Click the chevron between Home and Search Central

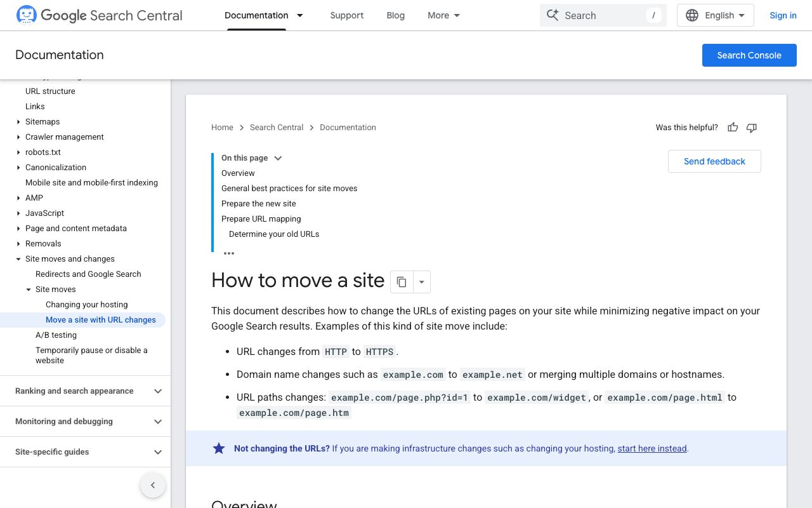click(x=242, y=128)
